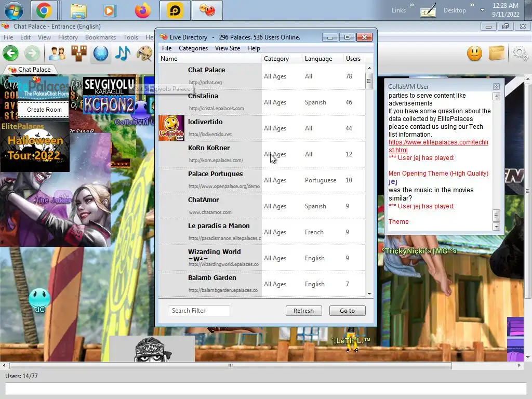Open the elitepalaces techlist link
This screenshot has width=532, height=399.
pos(438,146)
